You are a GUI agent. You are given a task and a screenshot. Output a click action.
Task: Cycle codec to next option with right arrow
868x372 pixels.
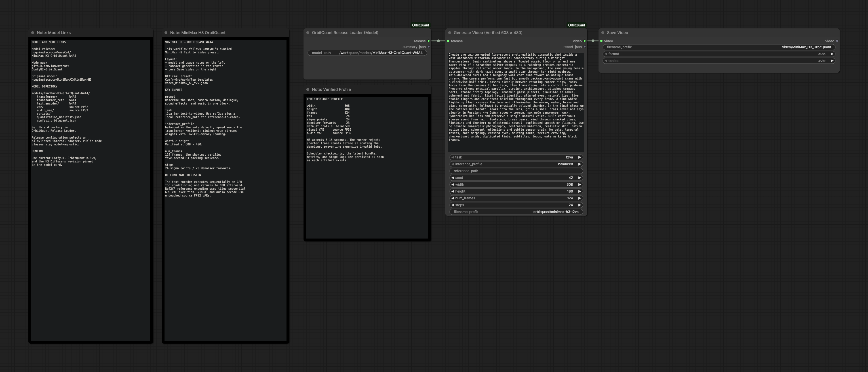coord(832,61)
